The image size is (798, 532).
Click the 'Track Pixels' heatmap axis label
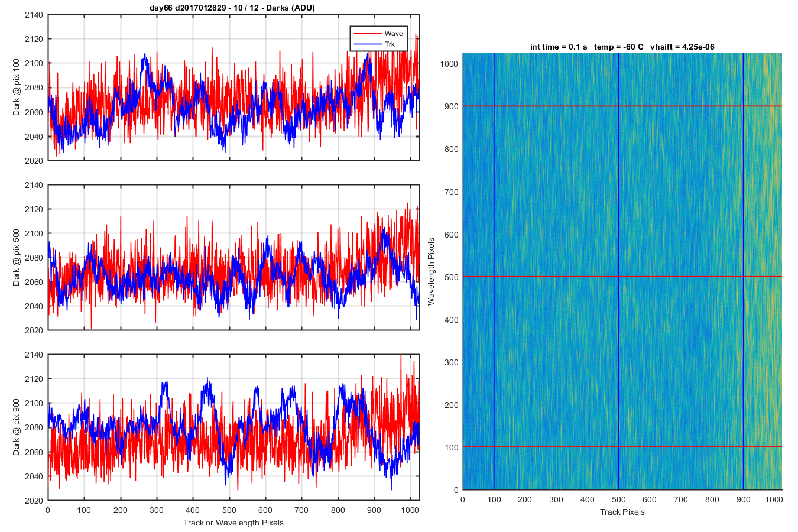(622, 512)
